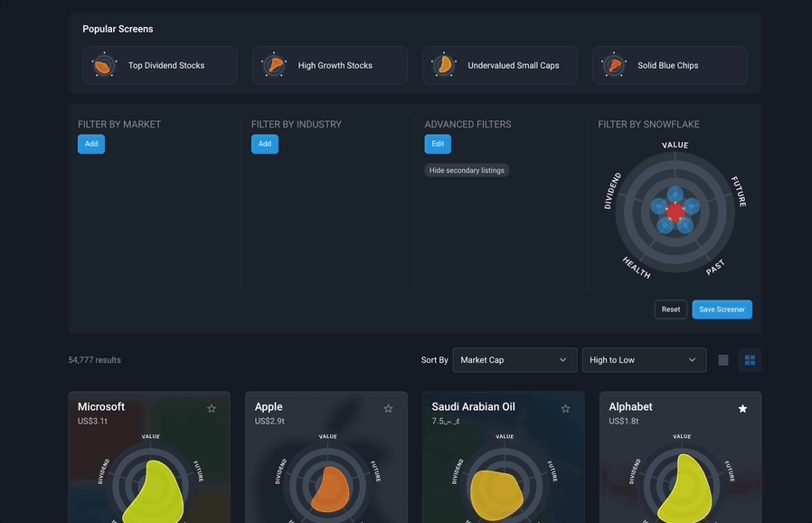Switch to list view layout

[x=723, y=360]
